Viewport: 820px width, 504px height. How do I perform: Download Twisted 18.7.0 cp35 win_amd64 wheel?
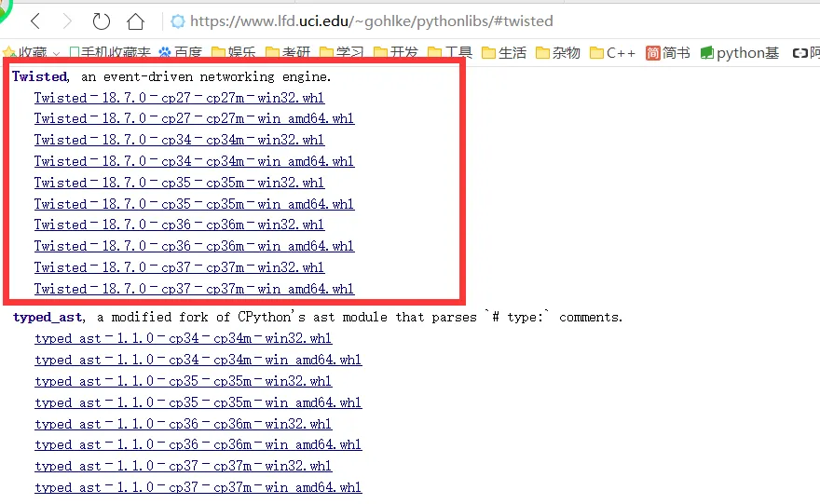[x=194, y=204]
